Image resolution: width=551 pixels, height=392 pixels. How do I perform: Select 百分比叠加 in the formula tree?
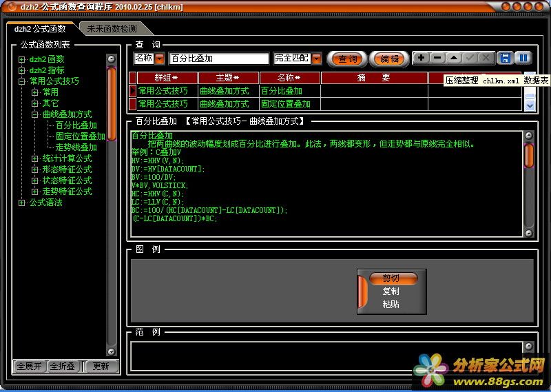click(x=76, y=125)
